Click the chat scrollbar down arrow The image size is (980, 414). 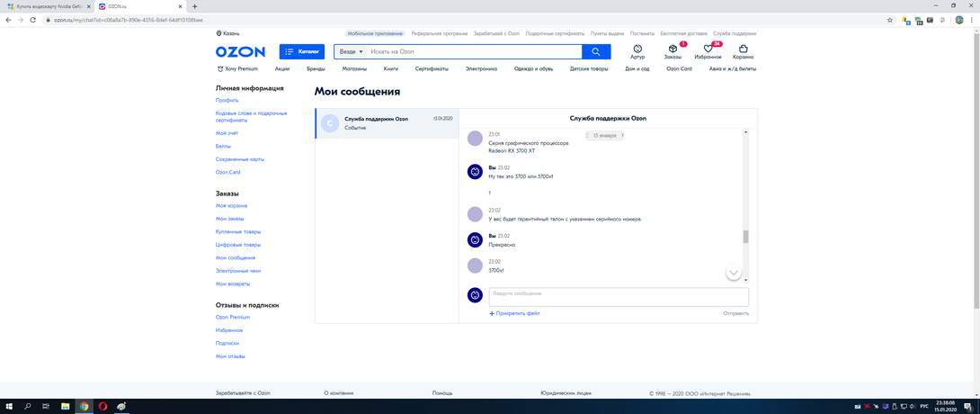(x=745, y=280)
